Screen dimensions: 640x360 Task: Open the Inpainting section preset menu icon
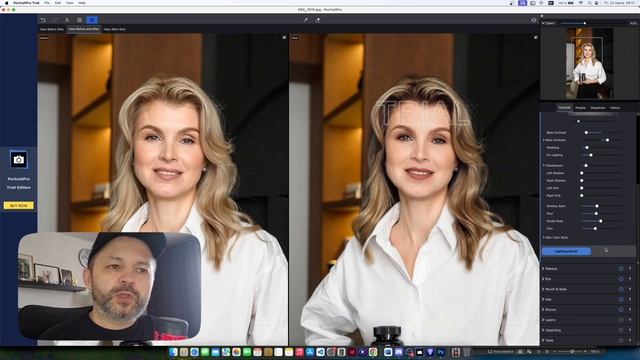coord(630,330)
